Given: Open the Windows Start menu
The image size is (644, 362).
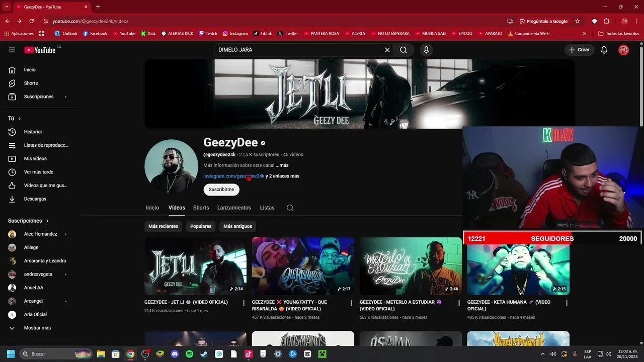Looking at the screenshot, I should click(11, 354).
